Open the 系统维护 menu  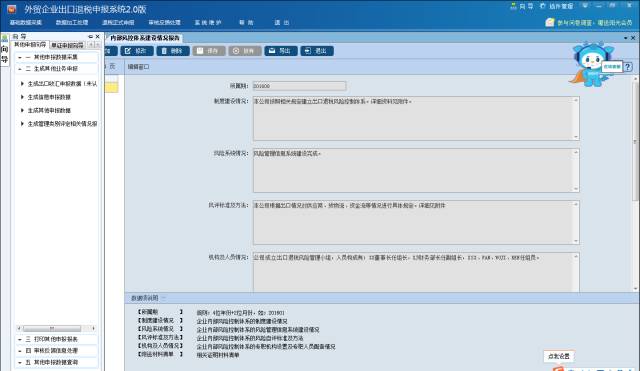click(x=208, y=22)
